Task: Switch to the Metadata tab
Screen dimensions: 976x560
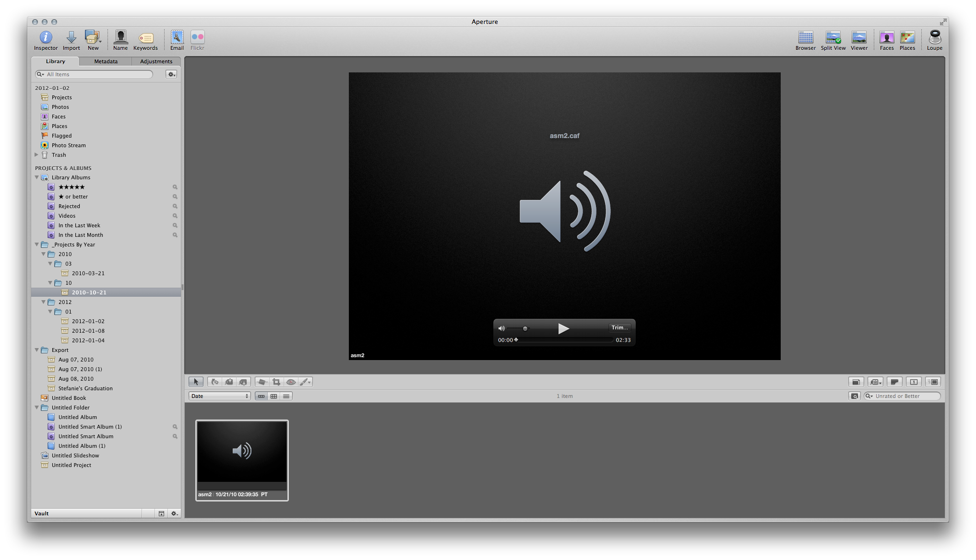Action: pyautogui.click(x=106, y=61)
